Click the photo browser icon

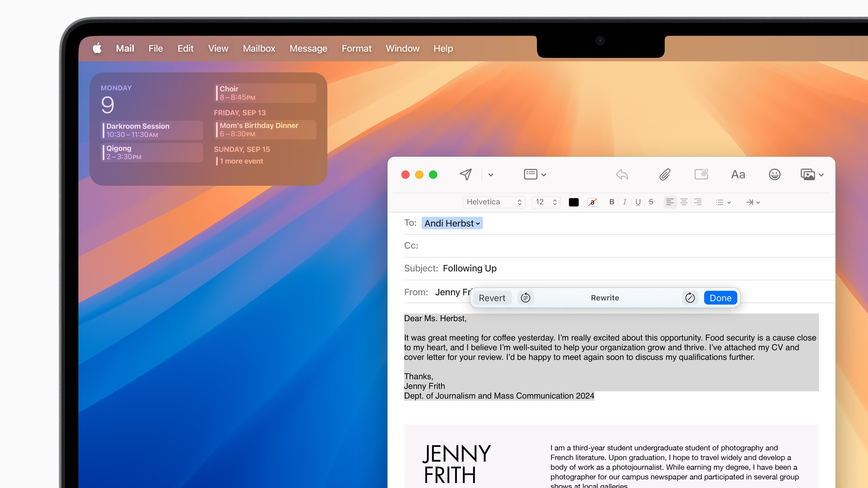coord(808,174)
